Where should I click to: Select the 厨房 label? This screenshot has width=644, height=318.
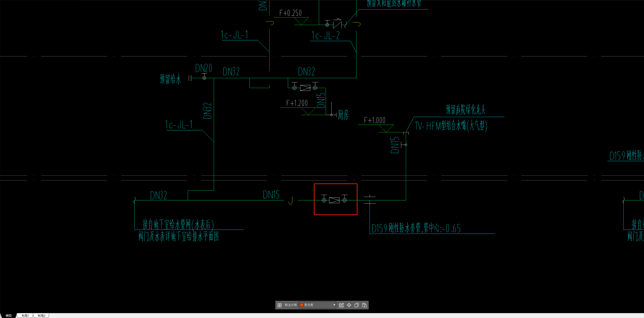pos(343,115)
